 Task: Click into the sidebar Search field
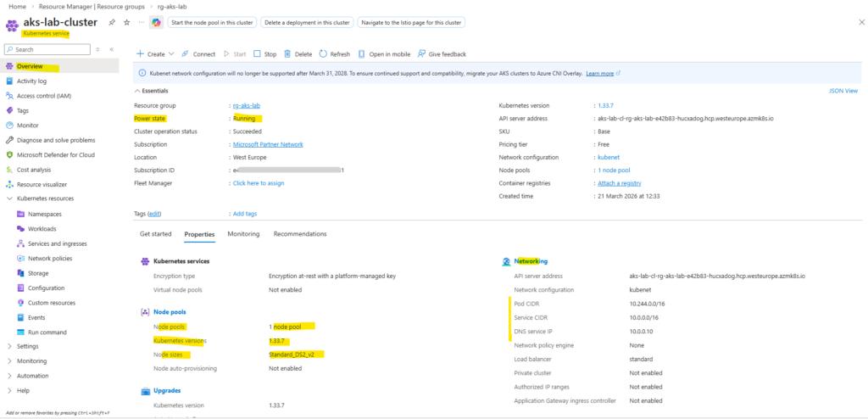(47, 50)
